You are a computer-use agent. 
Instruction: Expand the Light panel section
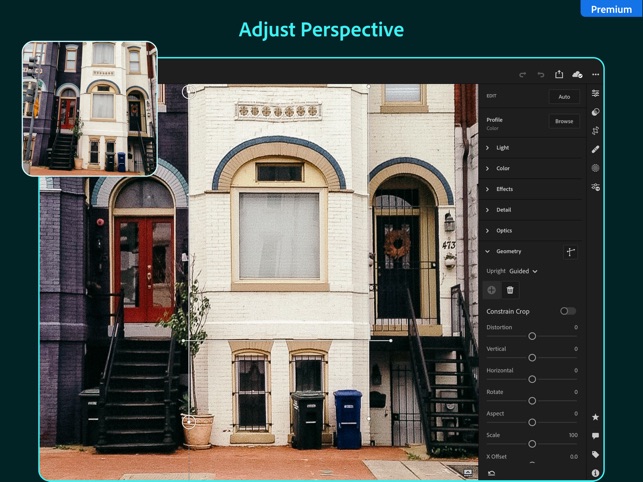click(503, 147)
